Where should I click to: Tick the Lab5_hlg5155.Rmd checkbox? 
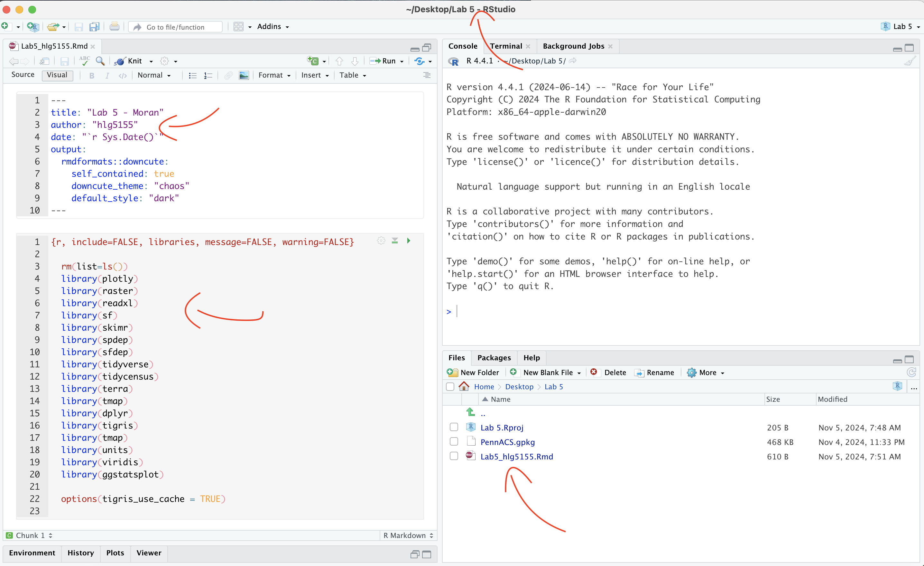pos(454,456)
